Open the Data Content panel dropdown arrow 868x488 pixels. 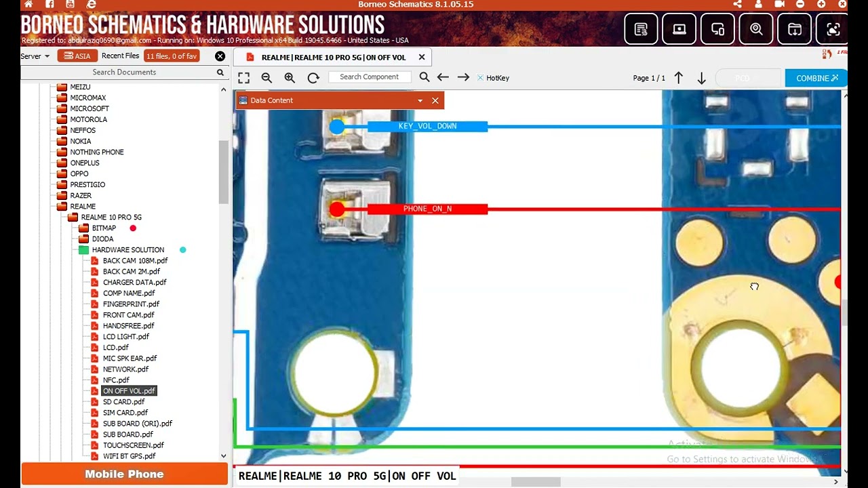coord(420,100)
